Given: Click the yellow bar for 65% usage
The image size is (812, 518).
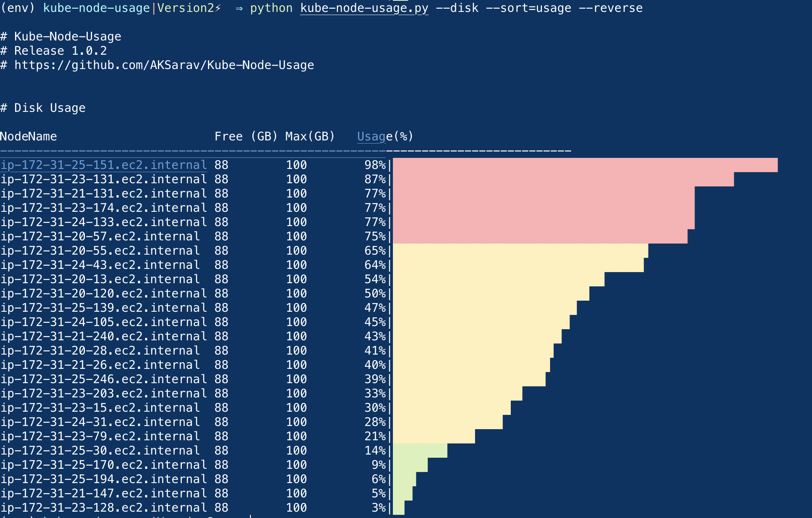Looking at the screenshot, I should pos(520,251).
